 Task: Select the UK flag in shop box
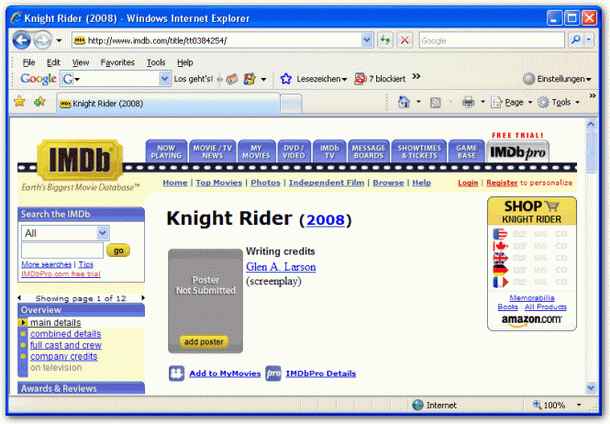500,258
